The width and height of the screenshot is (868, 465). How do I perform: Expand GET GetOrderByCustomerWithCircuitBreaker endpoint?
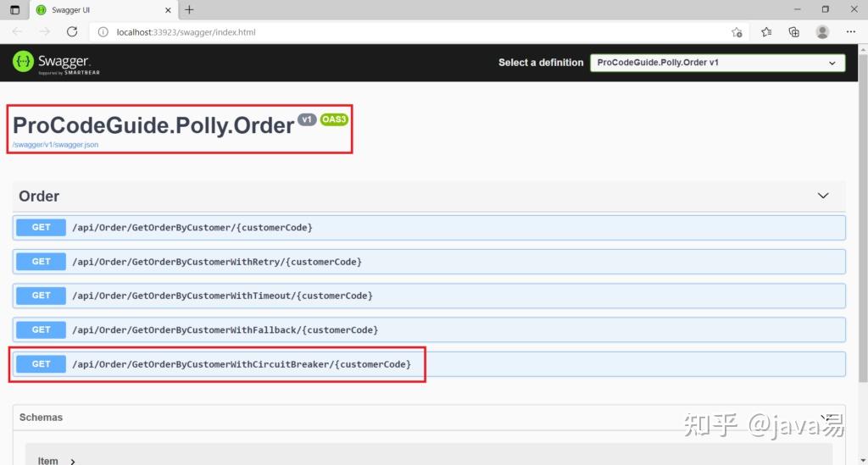429,364
